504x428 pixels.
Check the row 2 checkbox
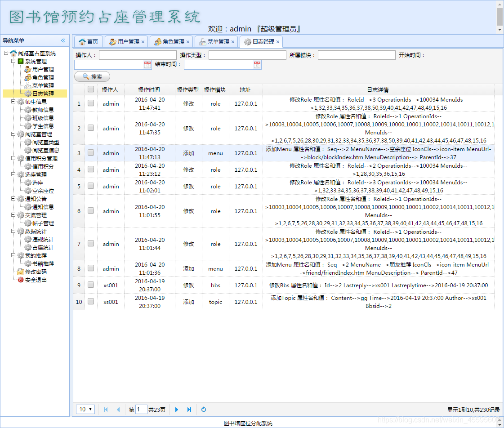tap(91, 128)
